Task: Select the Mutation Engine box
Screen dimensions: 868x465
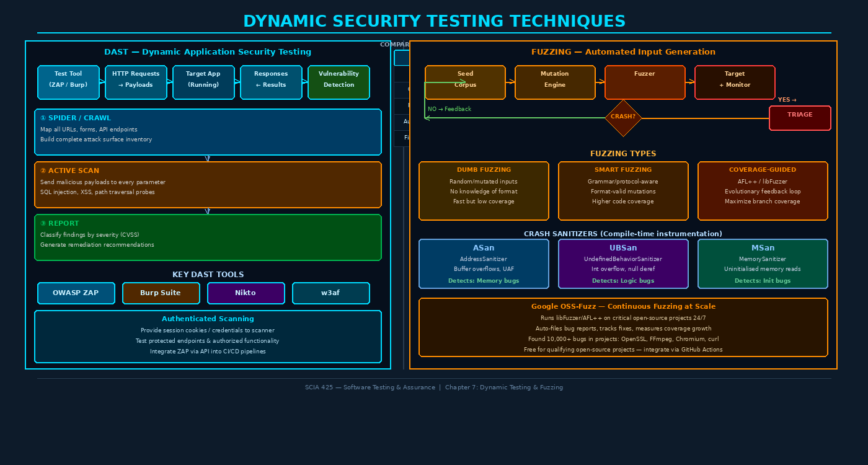Action: 554,81
